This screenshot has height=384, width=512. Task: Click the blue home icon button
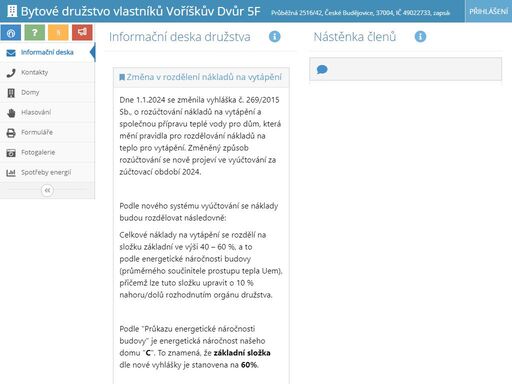(x=11, y=33)
